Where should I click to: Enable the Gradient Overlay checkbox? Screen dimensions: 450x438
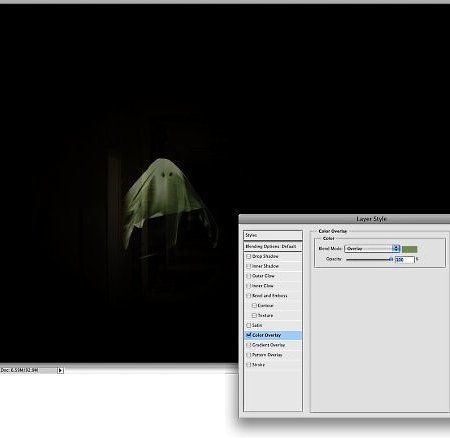tap(249, 345)
